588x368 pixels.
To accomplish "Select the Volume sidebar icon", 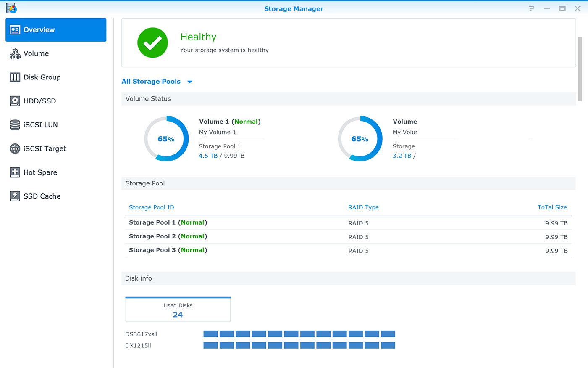I will (15, 53).
